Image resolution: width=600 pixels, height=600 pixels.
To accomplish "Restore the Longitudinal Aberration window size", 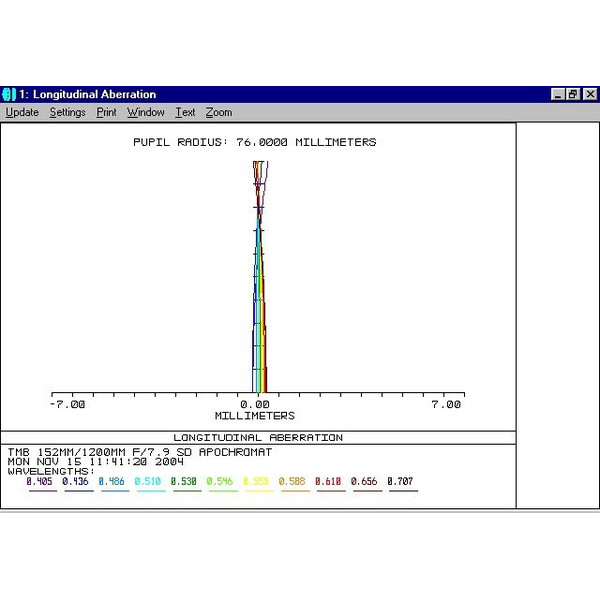I will click(573, 94).
